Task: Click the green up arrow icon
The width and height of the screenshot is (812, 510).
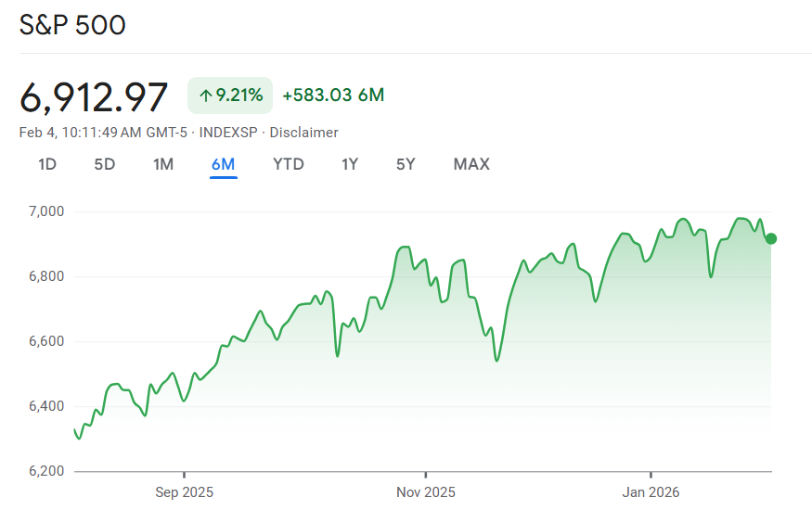Action: tap(205, 96)
